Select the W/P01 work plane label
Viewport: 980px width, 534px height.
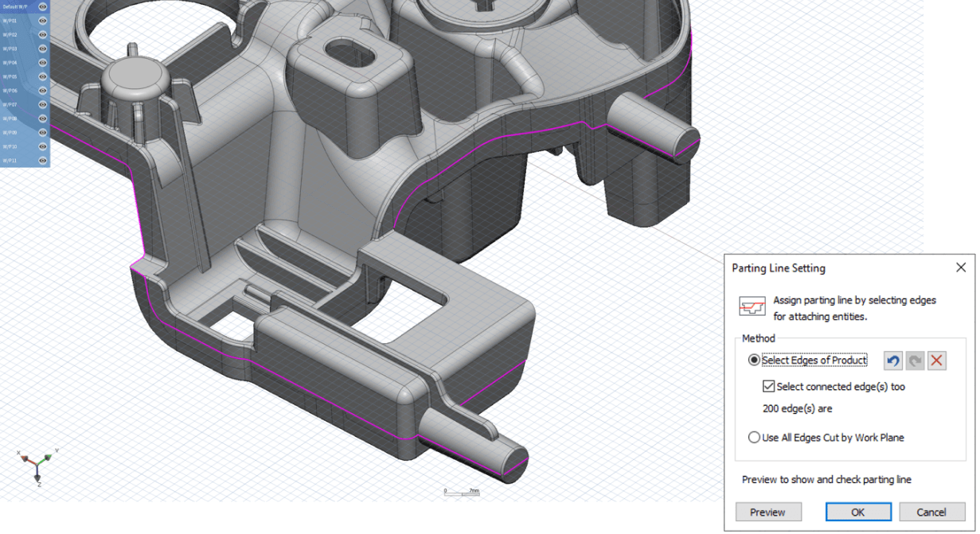click(x=10, y=21)
